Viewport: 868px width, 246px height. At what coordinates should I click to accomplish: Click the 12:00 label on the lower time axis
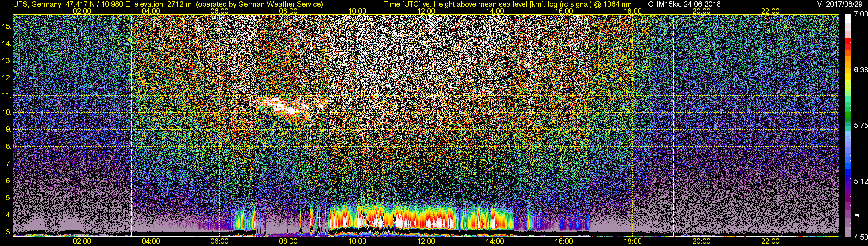(x=426, y=241)
